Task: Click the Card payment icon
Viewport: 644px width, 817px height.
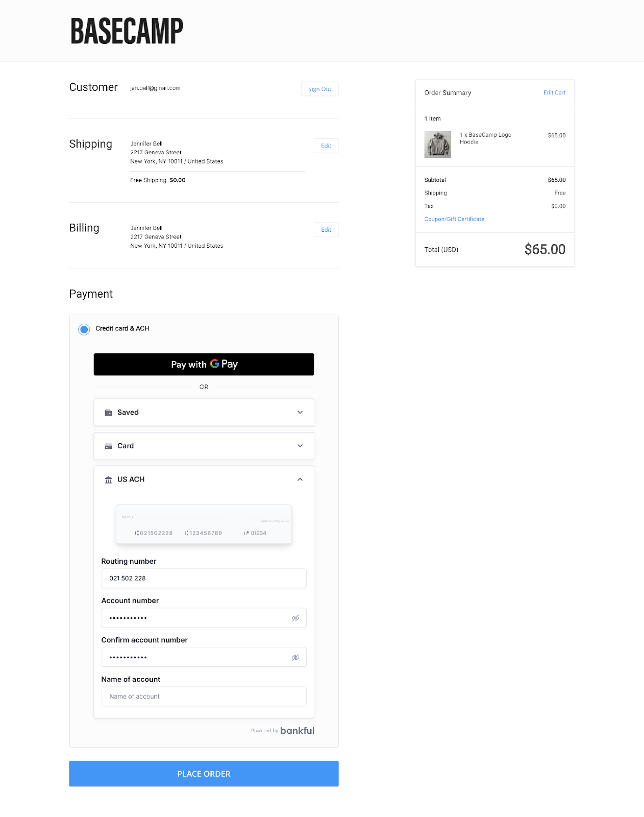Action: [108, 446]
